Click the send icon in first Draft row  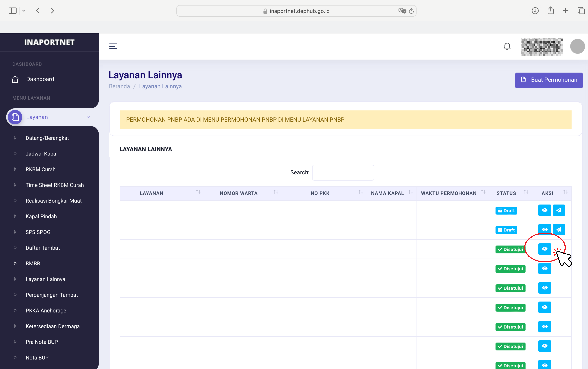click(x=559, y=210)
